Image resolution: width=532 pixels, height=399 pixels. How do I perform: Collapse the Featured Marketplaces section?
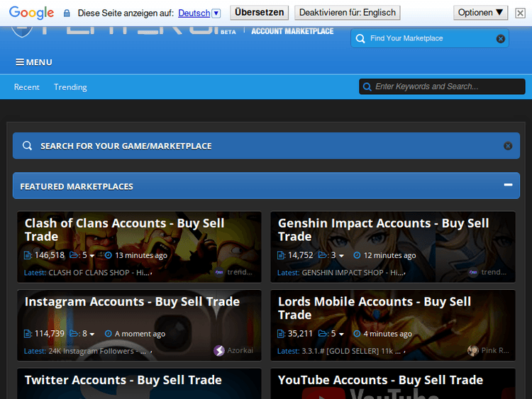click(508, 186)
